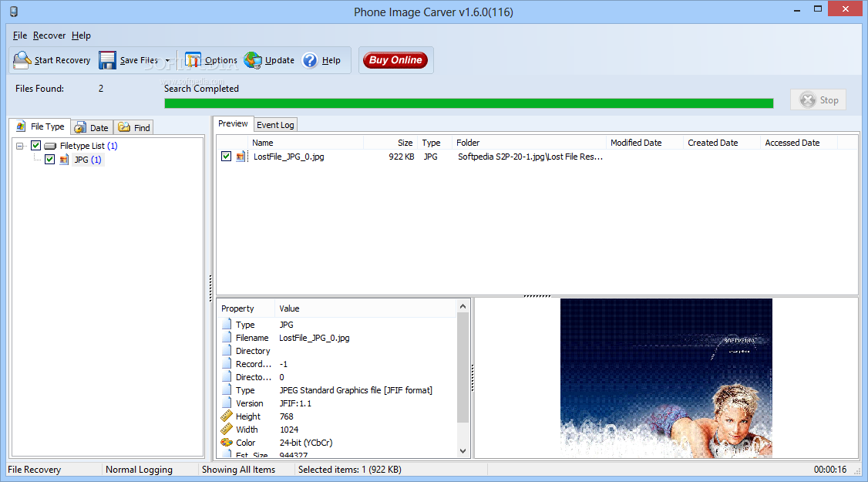This screenshot has width=868, height=482.
Task: Click the Property column header
Action: click(x=246, y=308)
